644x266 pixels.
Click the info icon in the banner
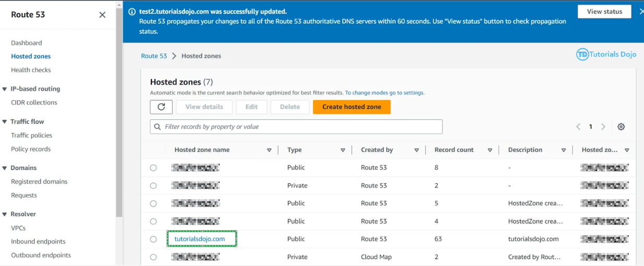pyautogui.click(x=132, y=11)
